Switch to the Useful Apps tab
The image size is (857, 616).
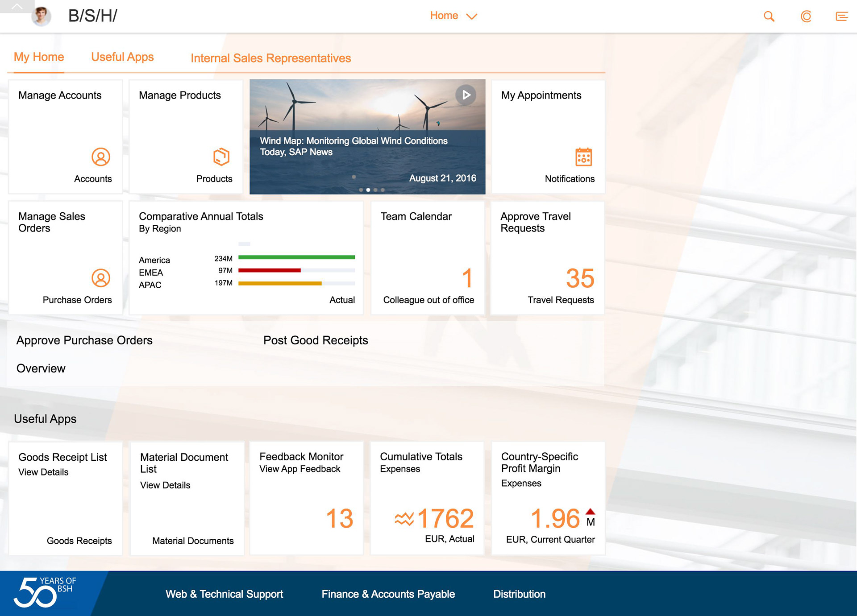click(x=122, y=57)
